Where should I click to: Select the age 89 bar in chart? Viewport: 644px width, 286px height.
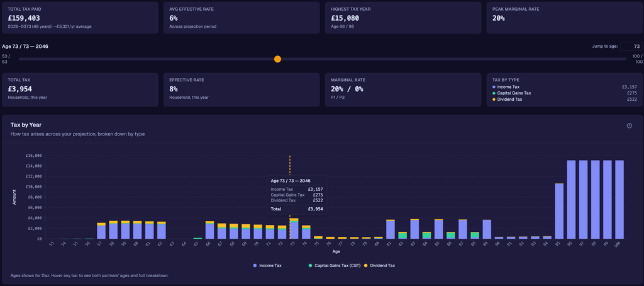click(x=487, y=229)
